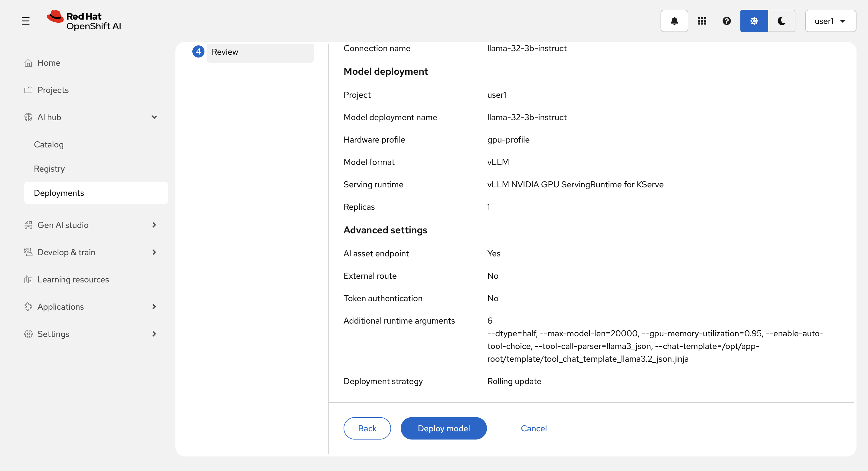The height and width of the screenshot is (471, 868).
Task: Open the application launcher grid
Action: (702, 21)
